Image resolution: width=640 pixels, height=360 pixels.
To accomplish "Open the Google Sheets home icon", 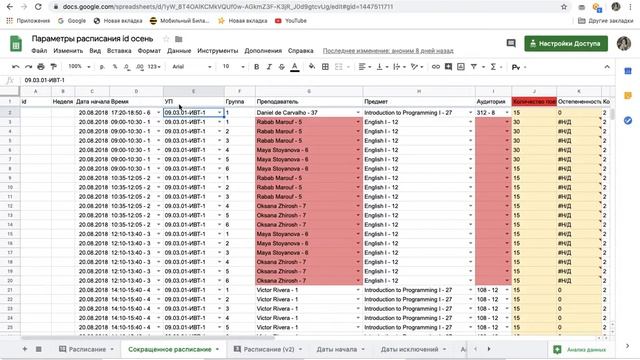I will (16, 44).
